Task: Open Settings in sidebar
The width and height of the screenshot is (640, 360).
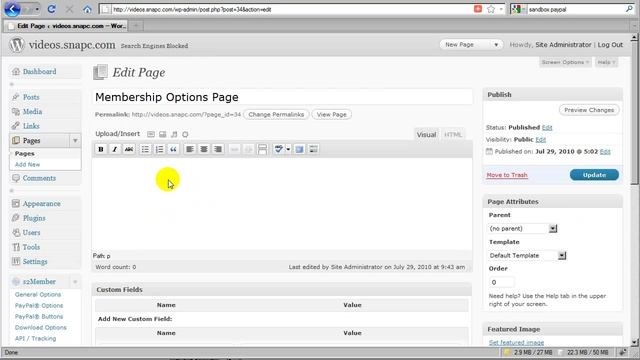Action: pos(35,262)
